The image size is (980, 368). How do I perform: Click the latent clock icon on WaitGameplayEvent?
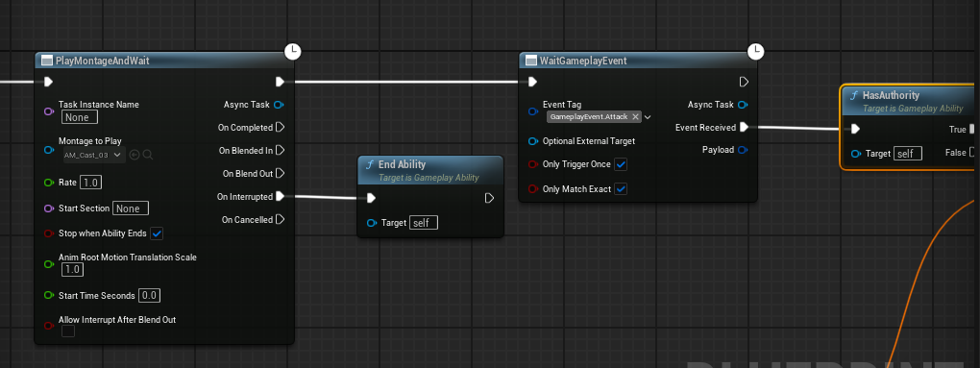755,52
